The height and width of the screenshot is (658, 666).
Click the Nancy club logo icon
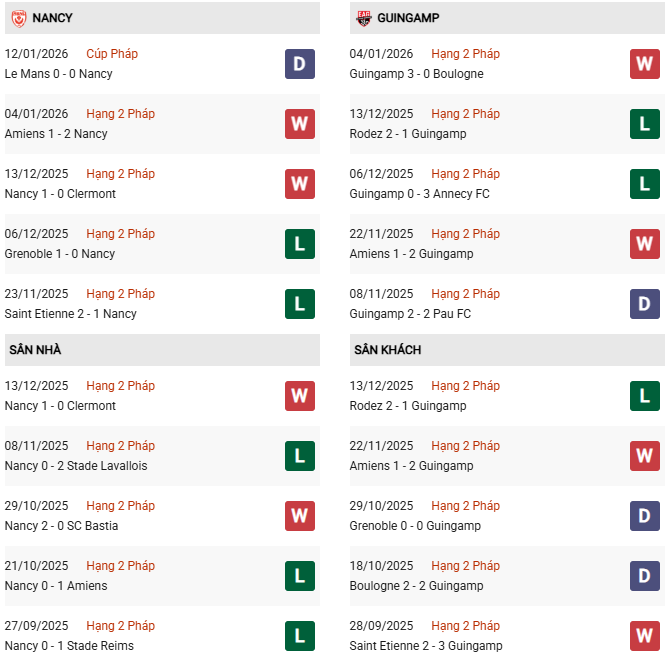click(15, 18)
